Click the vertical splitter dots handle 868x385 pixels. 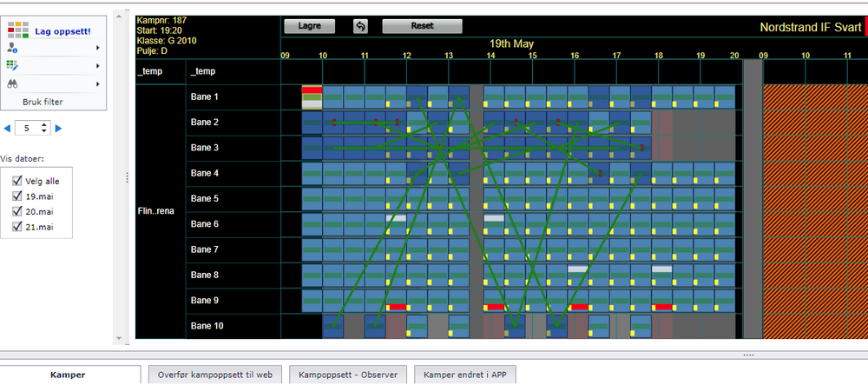[128, 177]
